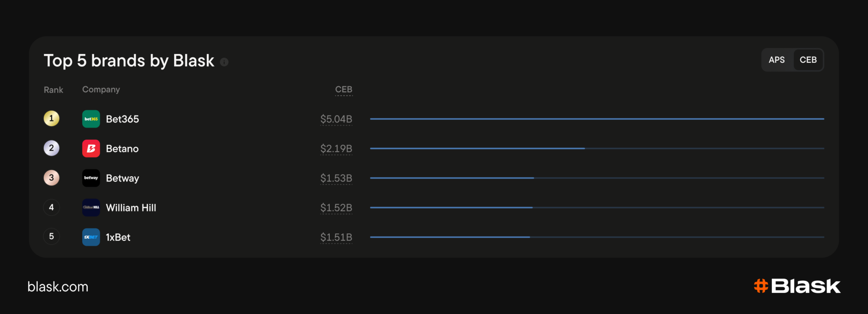Click the Company column header
This screenshot has height=314, width=868.
pyautogui.click(x=101, y=90)
